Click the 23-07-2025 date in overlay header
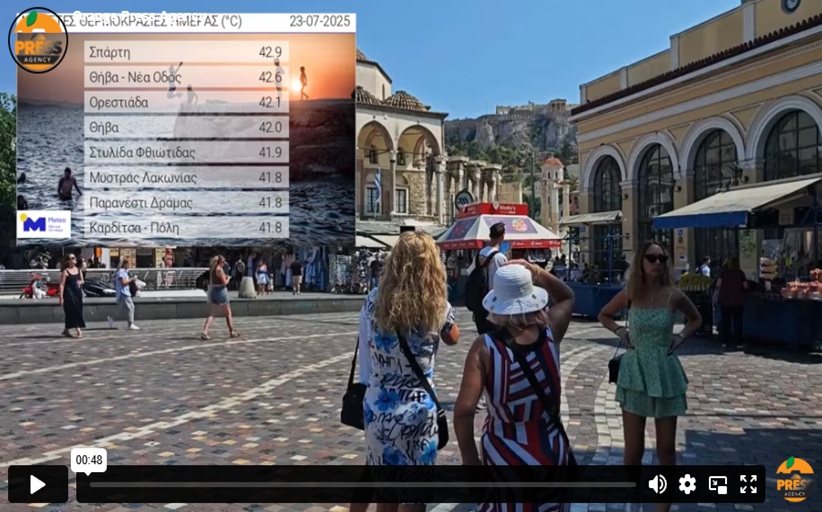Screen dimensions: 822x512 pyautogui.click(x=320, y=21)
